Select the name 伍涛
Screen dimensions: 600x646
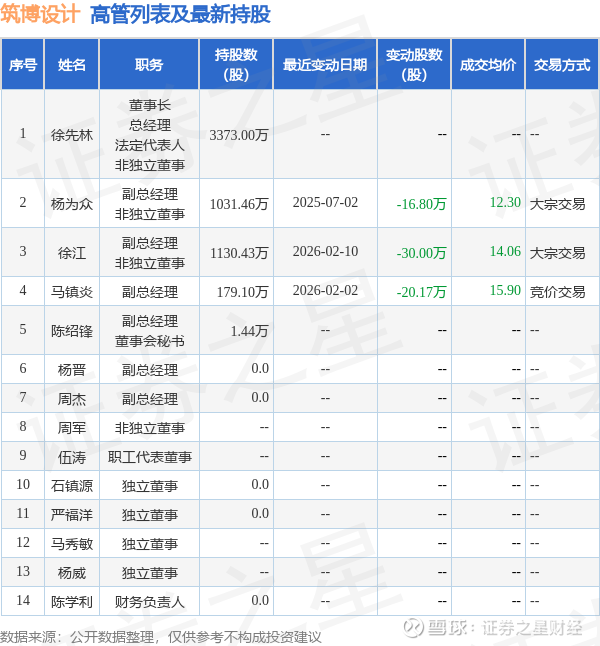72,457
